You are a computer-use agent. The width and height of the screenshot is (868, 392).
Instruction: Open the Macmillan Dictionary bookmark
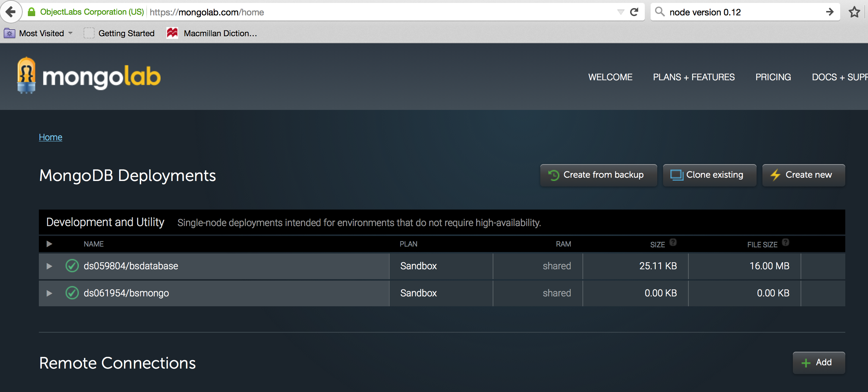[x=212, y=33]
